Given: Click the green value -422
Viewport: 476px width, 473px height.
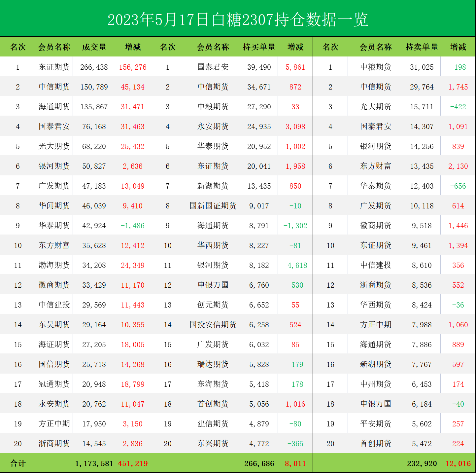Looking at the screenshot, I should 458,107.
